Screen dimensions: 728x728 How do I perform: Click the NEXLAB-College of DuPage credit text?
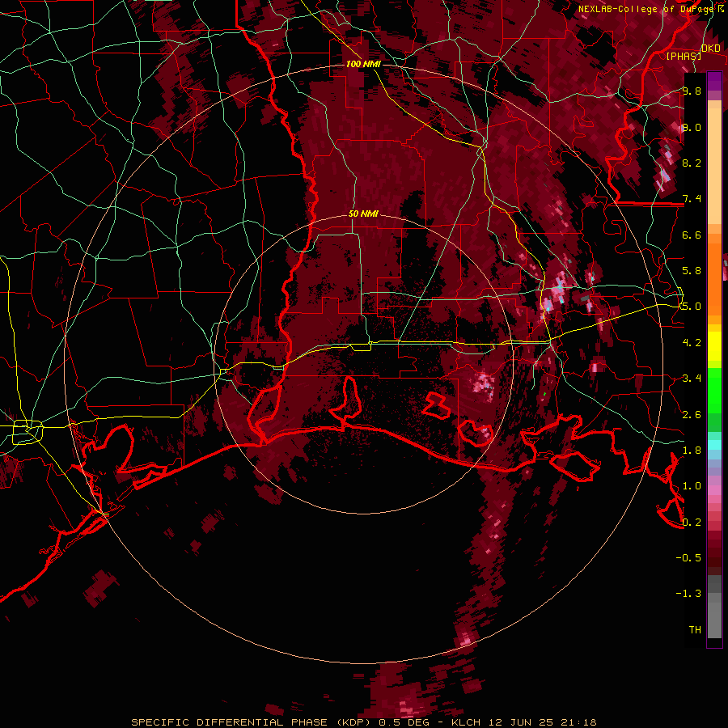point(645,9)
